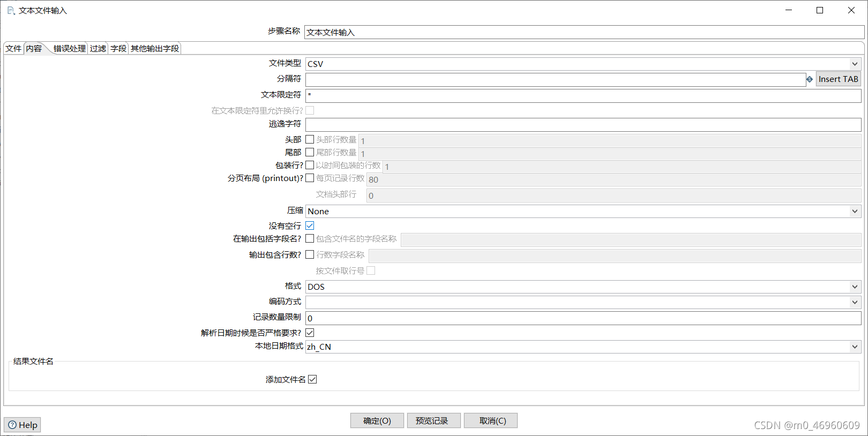Click the 确定(O) button
This screenshot has width=868, height=436.
click(377, 420)
